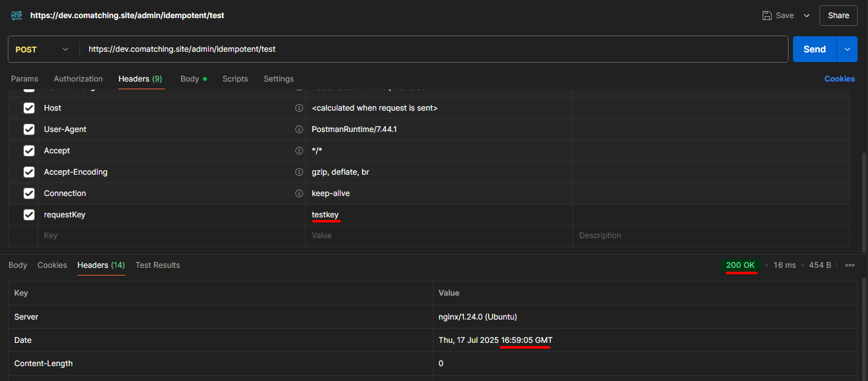Switch to the request Body tab
This screenshot has height=381, width=868.
[189, 79]
